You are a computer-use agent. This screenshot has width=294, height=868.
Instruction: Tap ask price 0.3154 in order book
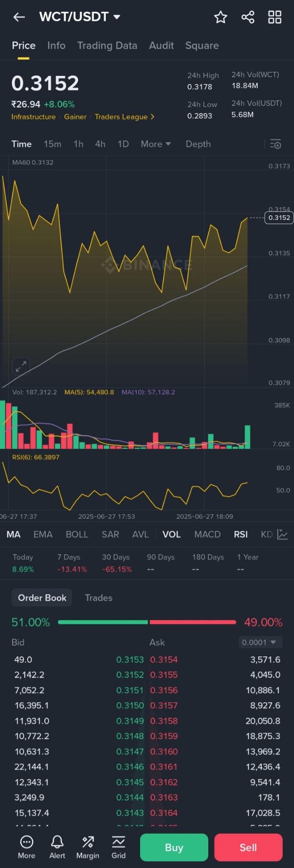click(164, 660)
